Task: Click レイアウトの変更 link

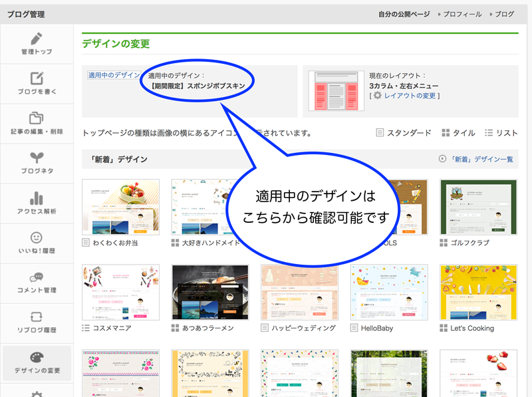Action: click(410, 96)
